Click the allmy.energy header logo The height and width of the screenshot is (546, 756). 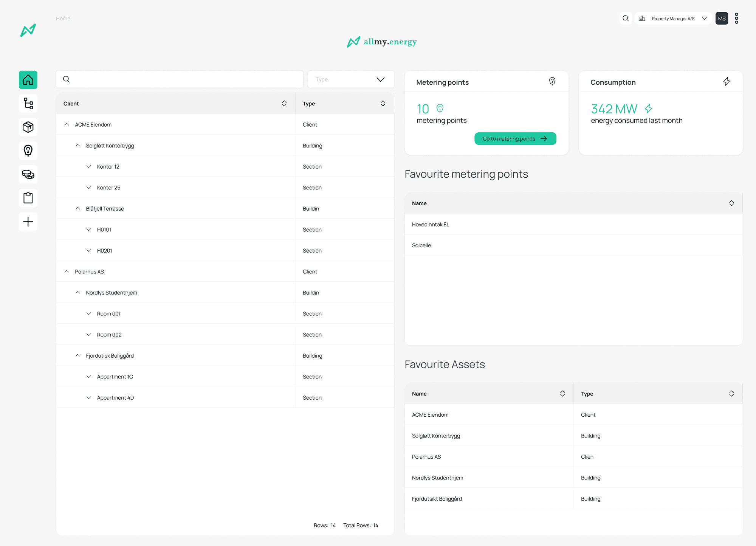(382, 42)
